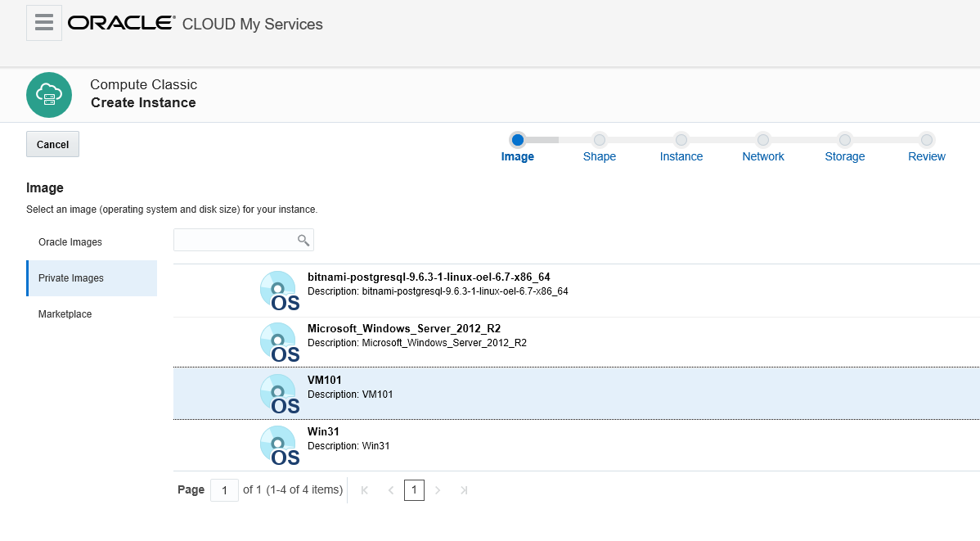This screenshot has width=980, height=541.
Task: Click the Description: VM101 text
Action: pos(350,394)
